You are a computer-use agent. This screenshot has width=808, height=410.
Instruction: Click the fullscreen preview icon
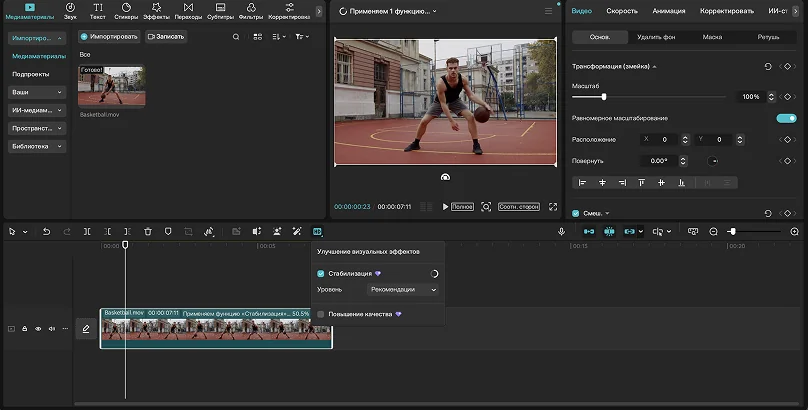[553, 207]
